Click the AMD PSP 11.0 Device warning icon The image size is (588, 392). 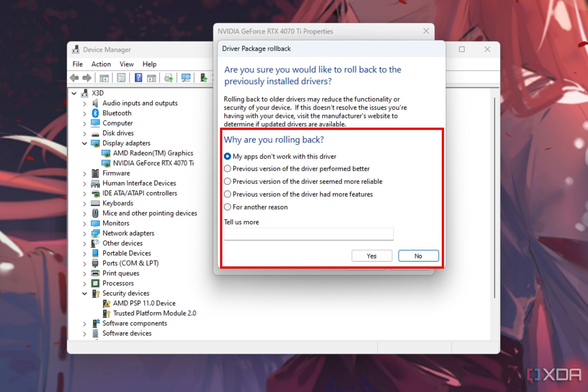coord(106,304)
